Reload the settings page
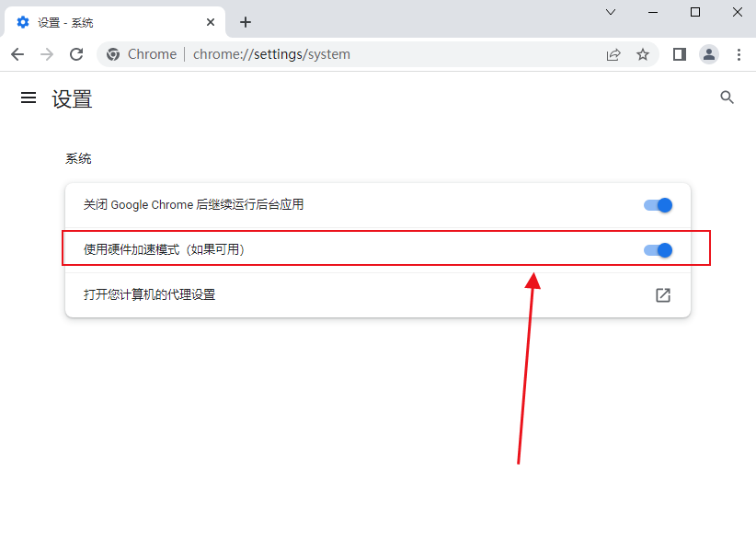The width and height of the screenshot is (756, 552). (x=76, y=54)
